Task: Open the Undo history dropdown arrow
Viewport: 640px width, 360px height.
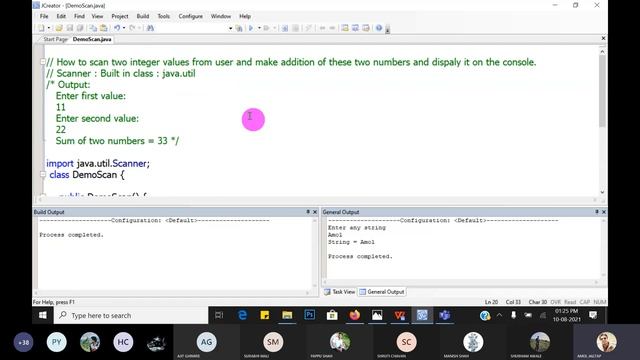Action: click(x=124, y=28)
